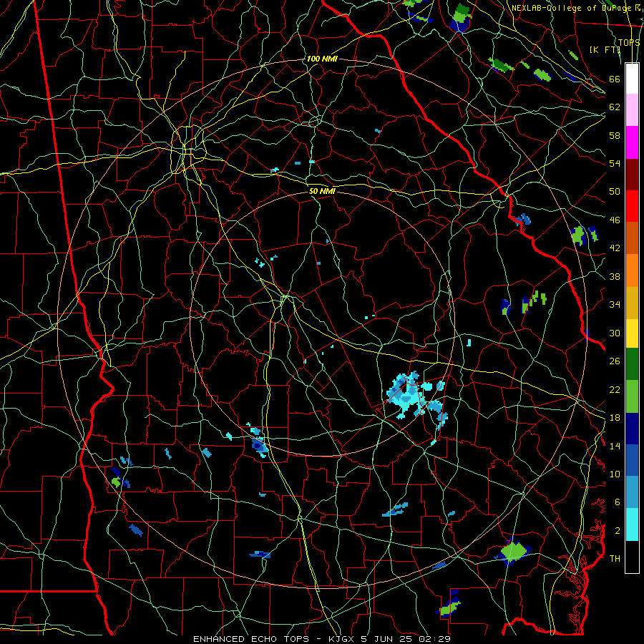This screenshot has width=644, height=644.
Task: Click the legend value "26"
Action: click(x=615, y=361)
